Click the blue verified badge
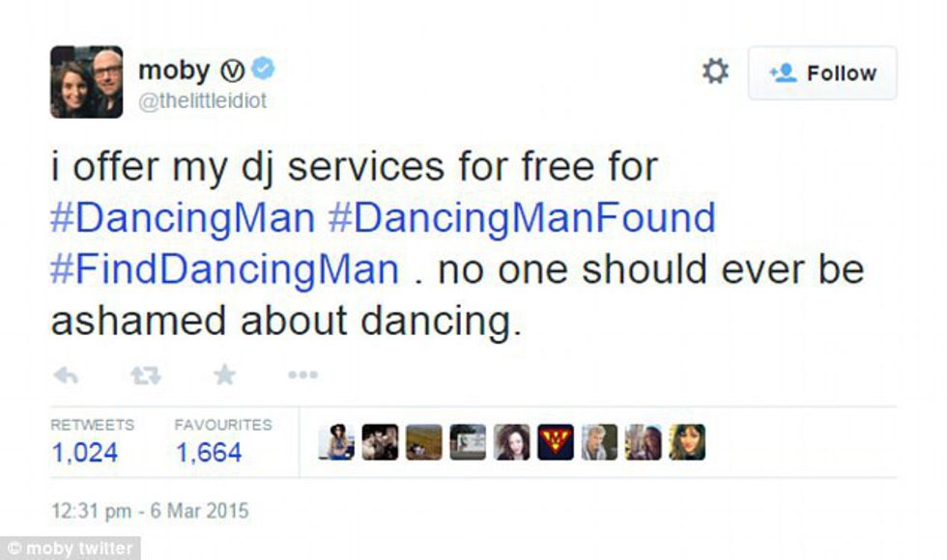947x560 pixels. click(263, 69)
